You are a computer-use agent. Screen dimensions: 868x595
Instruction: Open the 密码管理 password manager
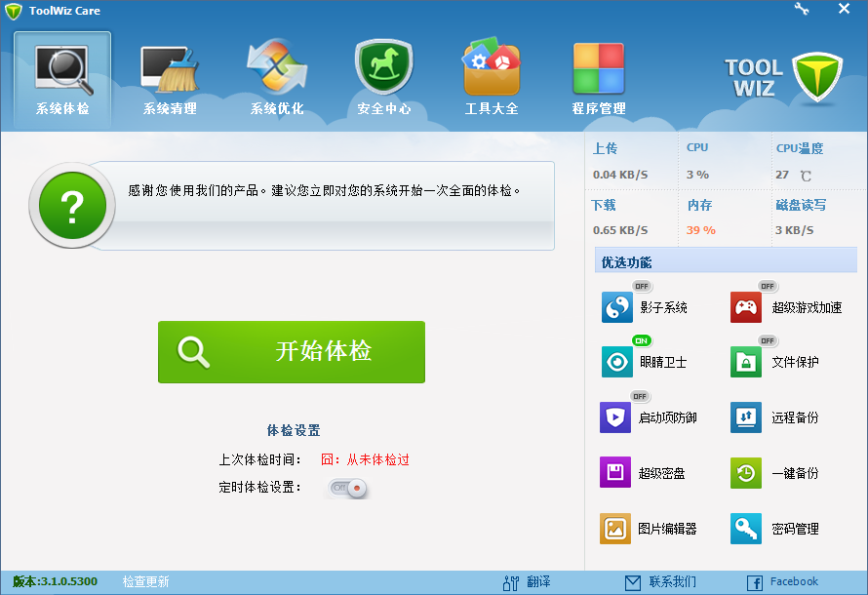744,529
